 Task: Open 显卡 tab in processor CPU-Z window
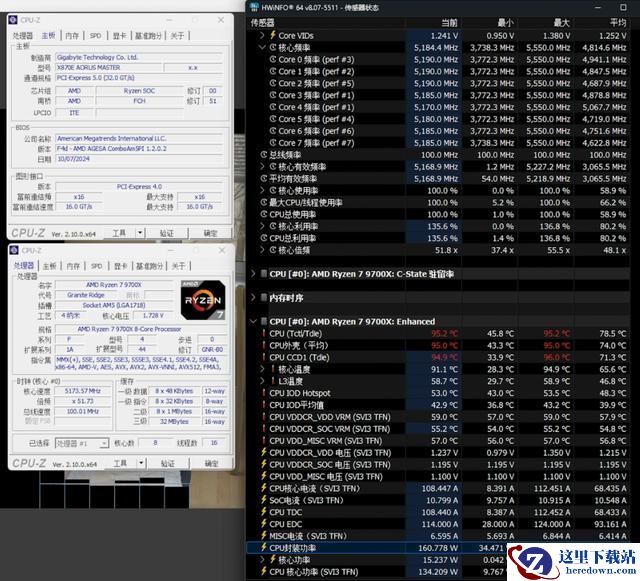click(x=120, y=266)
